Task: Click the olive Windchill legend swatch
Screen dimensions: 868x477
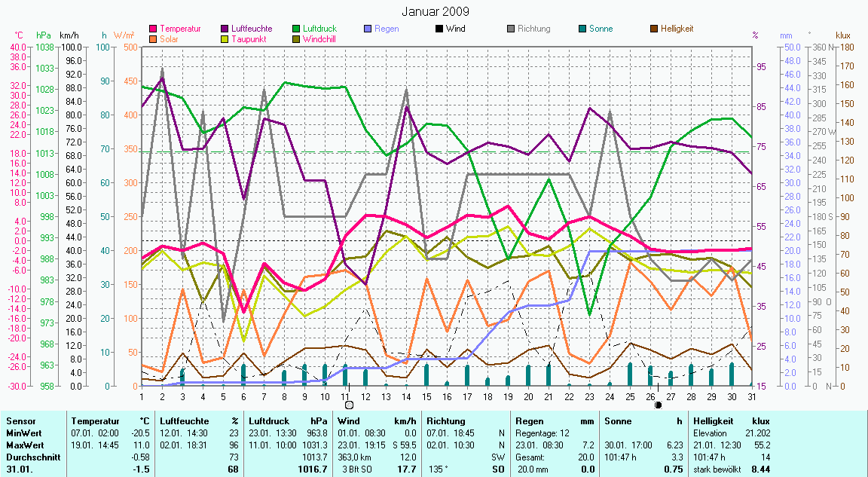Action: [297, 38]
